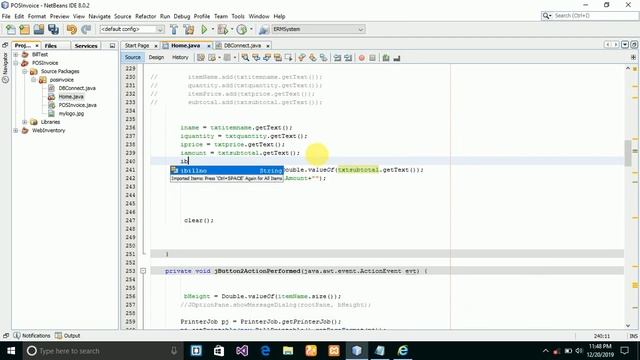Click the red Start Macro Recording icon
This screenshot has height=360, width=640.
point(362,58)
